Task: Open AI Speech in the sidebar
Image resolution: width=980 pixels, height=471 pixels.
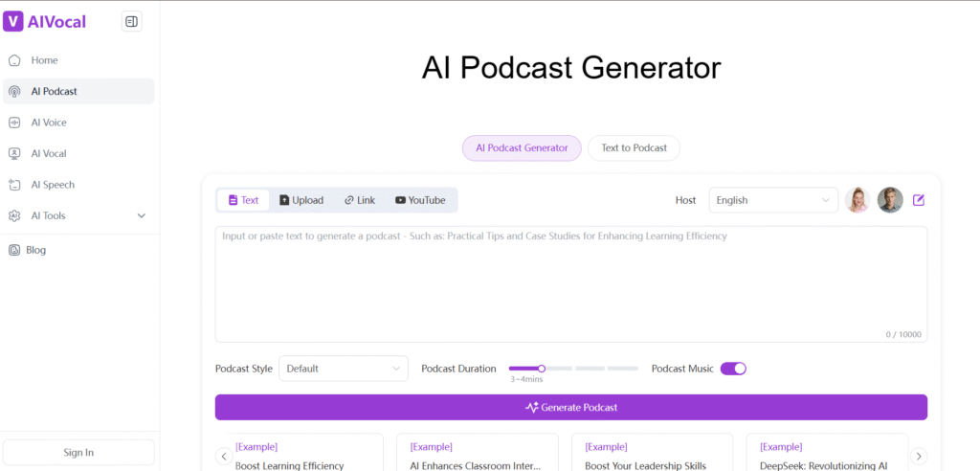Action: coord(78,185)
